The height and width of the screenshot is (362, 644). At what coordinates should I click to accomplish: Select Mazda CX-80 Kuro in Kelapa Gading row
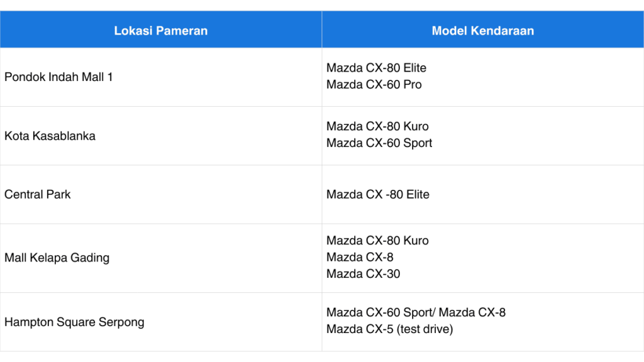(377, 241)
